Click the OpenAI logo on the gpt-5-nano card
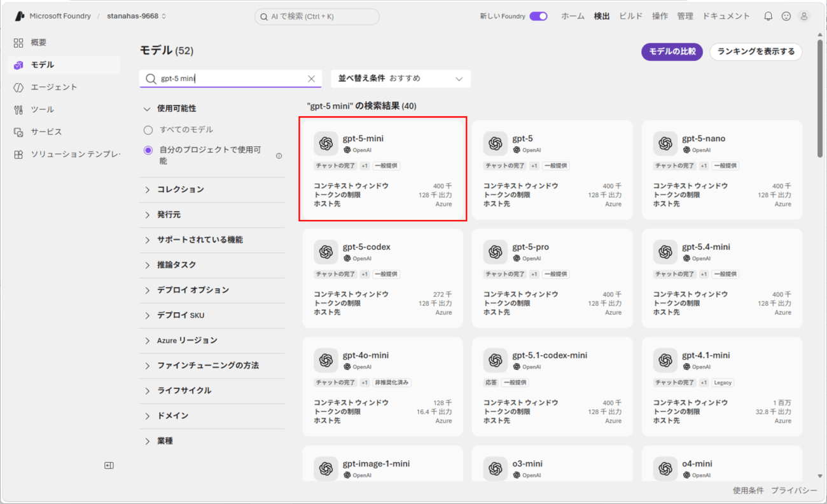 coord(665,144)
